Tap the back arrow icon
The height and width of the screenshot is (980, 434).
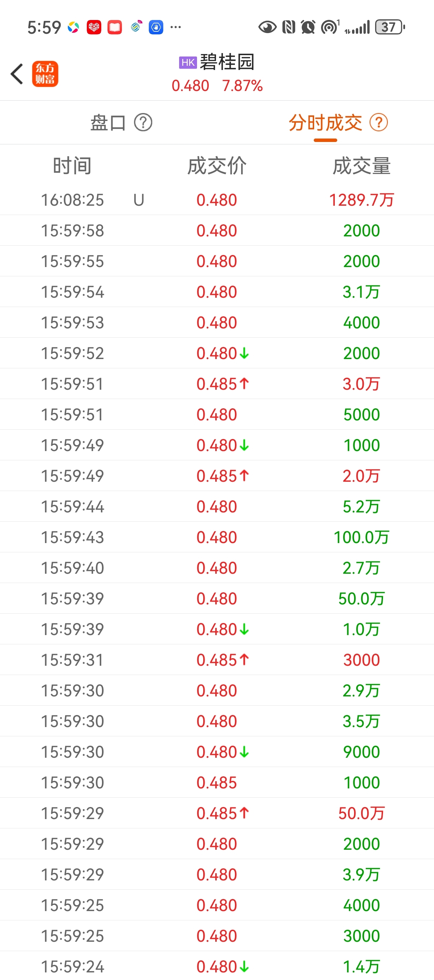click(17, 74)
